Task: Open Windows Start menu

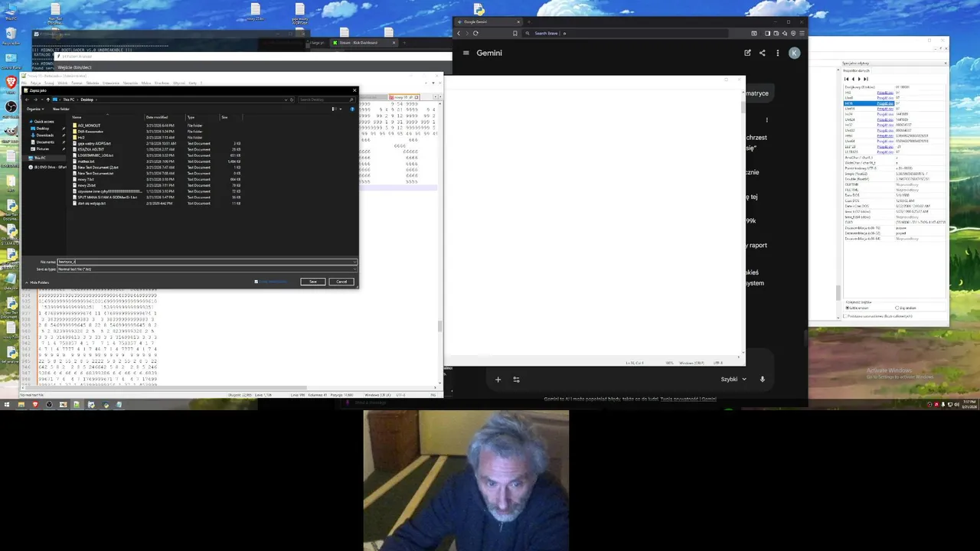Action: click(x=7, y=404)
